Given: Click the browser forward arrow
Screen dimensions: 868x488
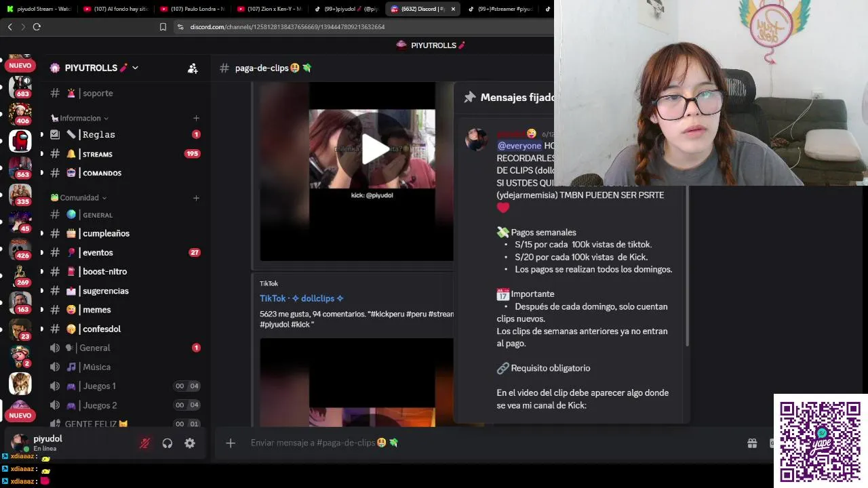Looking at the screenshot, I should pos(23,26).
